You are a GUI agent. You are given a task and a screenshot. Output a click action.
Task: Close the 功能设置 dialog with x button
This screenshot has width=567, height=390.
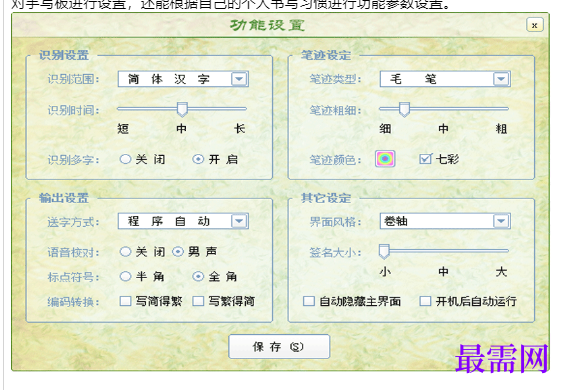pyautogui.click(x=534, y=25)
